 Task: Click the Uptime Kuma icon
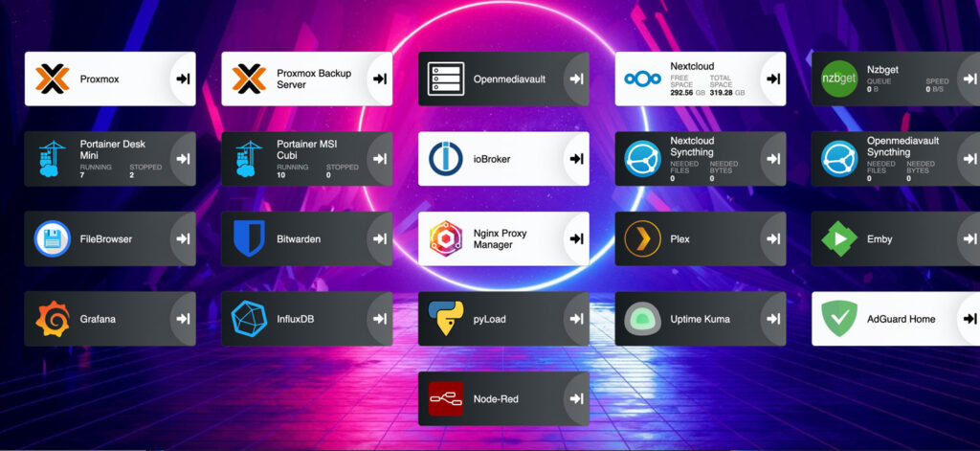click(x=642, y=319)
